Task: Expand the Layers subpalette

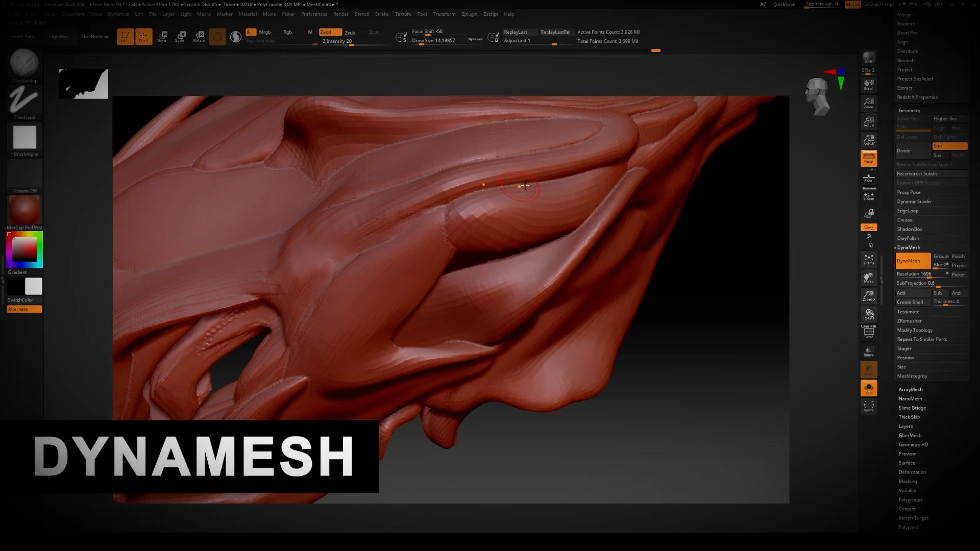Action: tap(906, 426)
